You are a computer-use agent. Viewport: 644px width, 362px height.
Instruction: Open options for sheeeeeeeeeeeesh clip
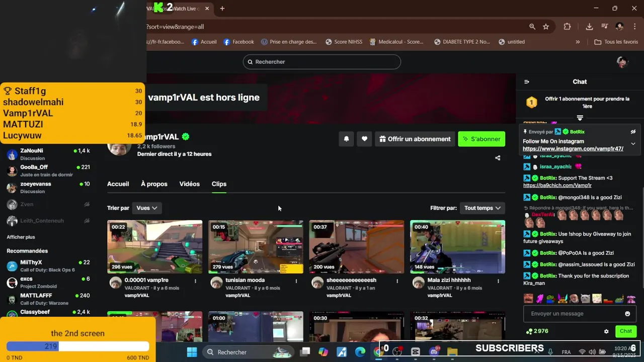397,281
